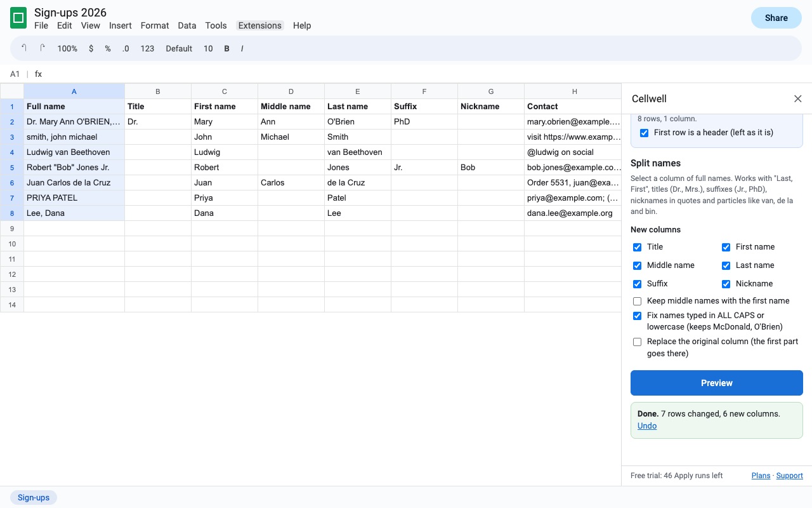
Task: Click the .0 decimal places button
Action: coord(126,48)
